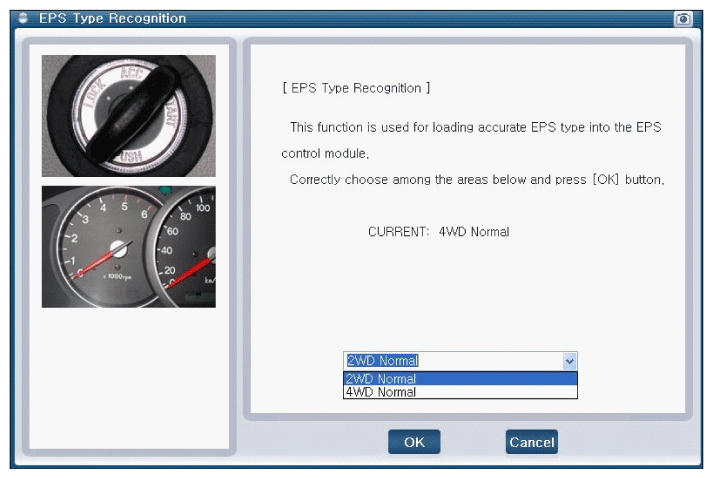Click the CURRENT: 4WD Normal status text

tap(438, 232)
